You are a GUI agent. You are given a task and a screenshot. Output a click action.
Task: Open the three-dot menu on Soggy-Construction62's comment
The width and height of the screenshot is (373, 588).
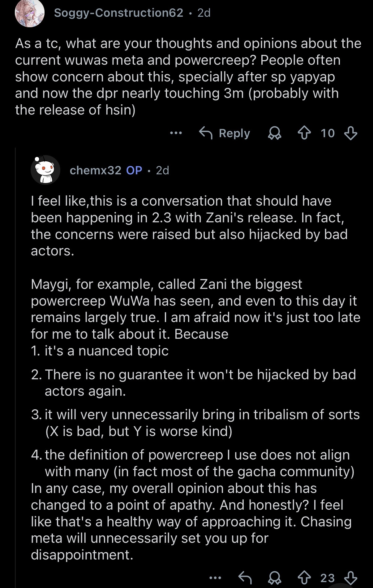tap(176, 133)
